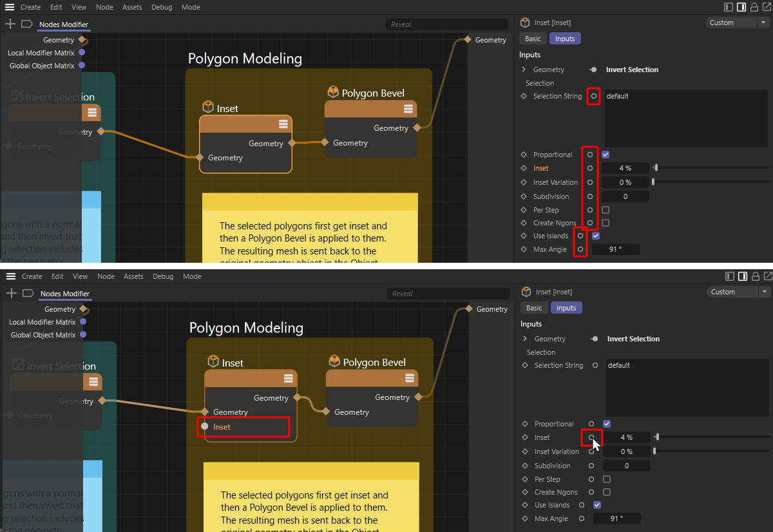Click the Use Islands keyframe diamond, lower screenshot
Screen dimensions: 773x532
[526, 505]
